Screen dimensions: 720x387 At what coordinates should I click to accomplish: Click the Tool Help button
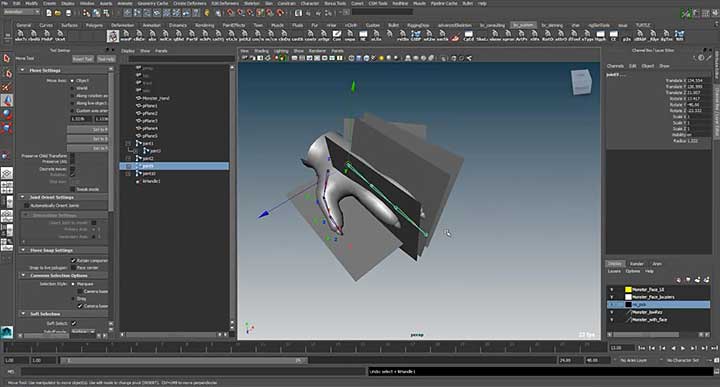(106, 59)
